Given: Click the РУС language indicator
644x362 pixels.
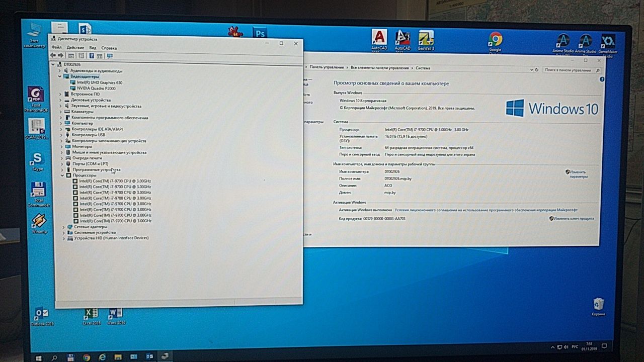Looking at the screenshot, I should pos(574,347).
